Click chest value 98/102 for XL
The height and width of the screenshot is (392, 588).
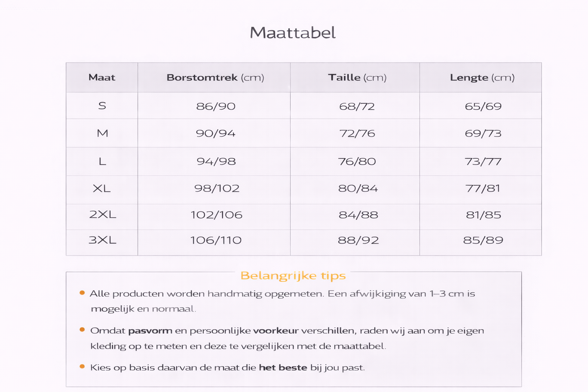(217, 188)
